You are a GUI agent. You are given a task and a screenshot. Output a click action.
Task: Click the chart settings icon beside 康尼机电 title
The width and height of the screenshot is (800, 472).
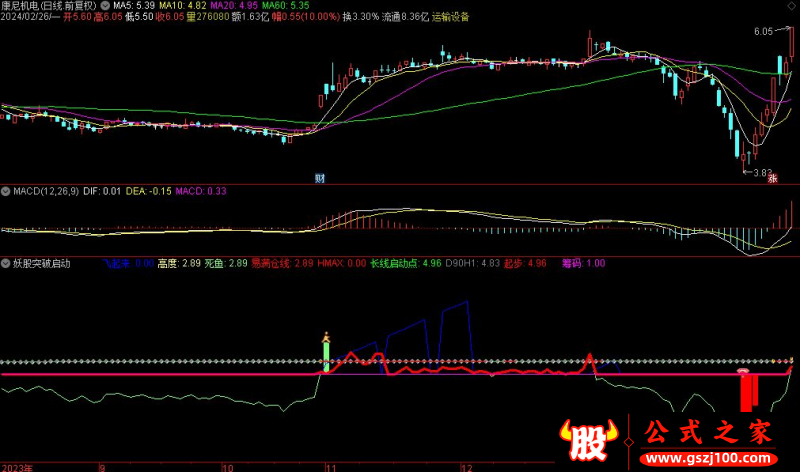tap(105, 5)
